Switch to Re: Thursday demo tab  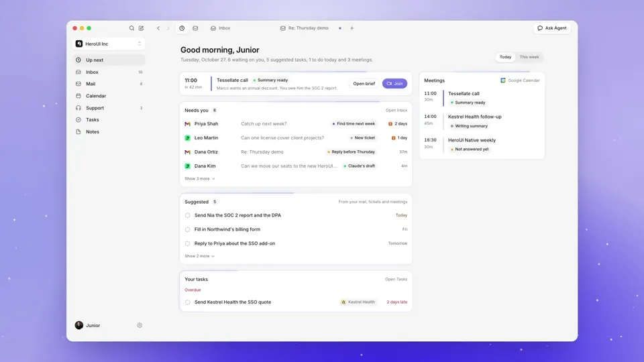(x=305, y=28)
